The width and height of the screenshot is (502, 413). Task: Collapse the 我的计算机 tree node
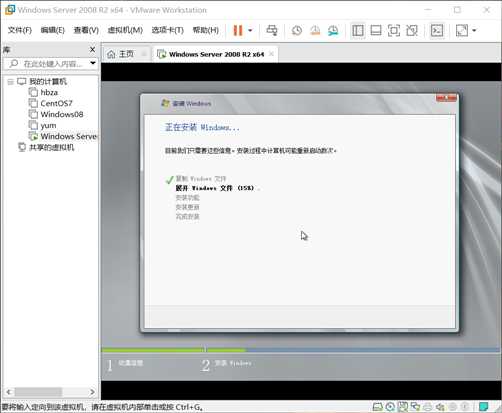(x=11, y=82)
